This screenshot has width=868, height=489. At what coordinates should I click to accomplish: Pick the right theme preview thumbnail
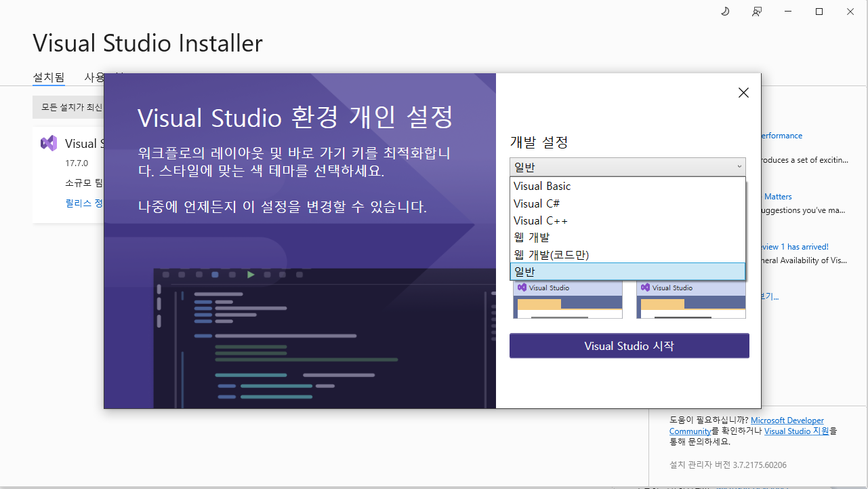click(691, 300)
